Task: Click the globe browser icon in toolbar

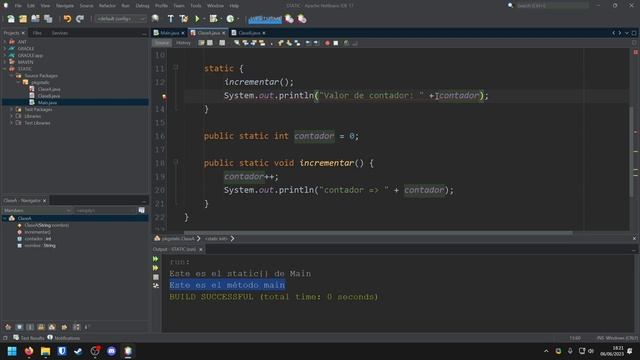Action: 155,19
